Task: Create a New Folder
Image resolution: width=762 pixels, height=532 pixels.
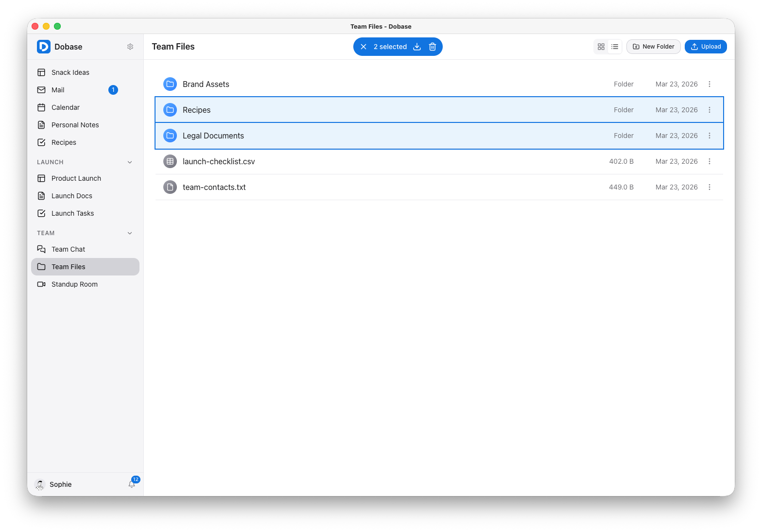Action: 654,47
